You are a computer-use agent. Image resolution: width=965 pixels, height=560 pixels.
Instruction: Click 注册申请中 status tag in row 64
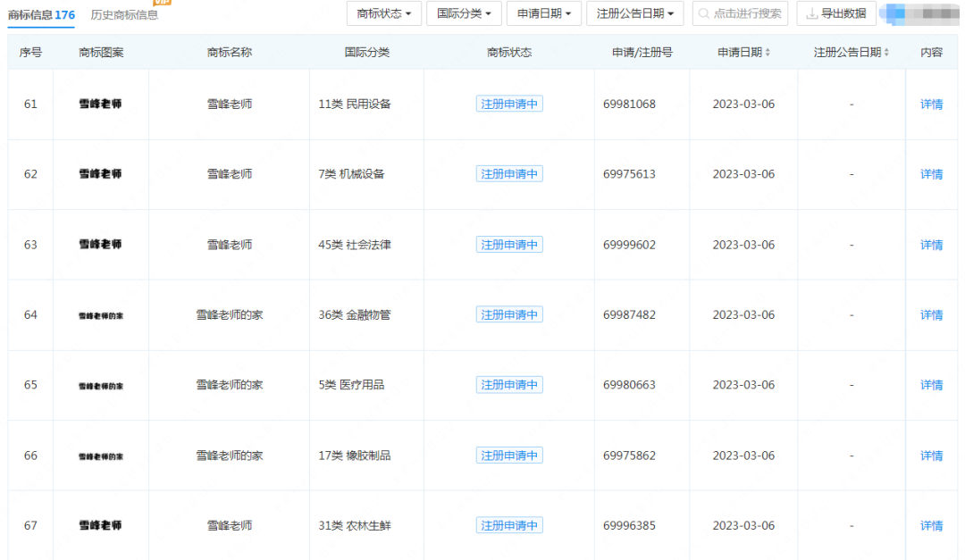(x=509, y=315)
